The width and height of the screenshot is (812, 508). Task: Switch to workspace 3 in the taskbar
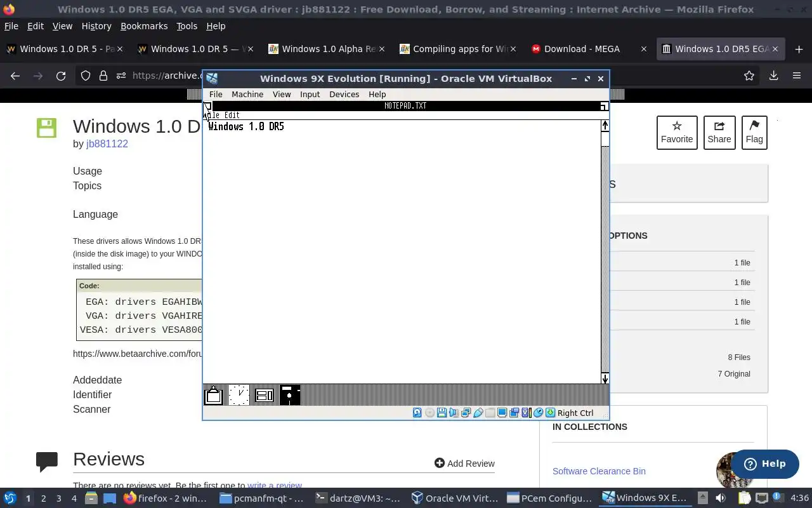tap(59, 498)
